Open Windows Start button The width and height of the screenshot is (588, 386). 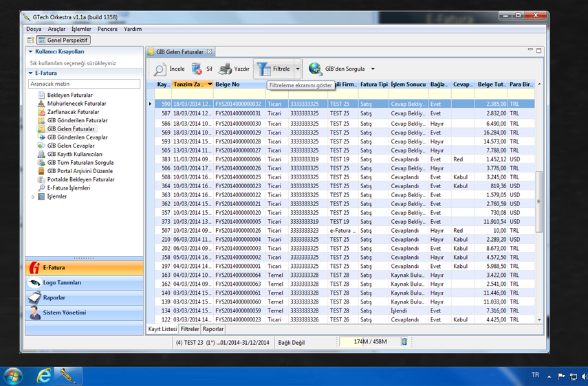(13, 376)
